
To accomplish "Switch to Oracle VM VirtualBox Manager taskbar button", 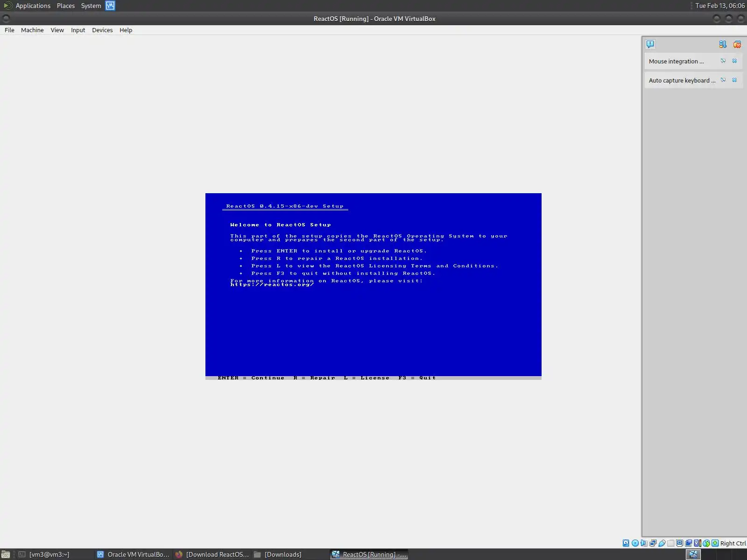I will coord(133,554).
